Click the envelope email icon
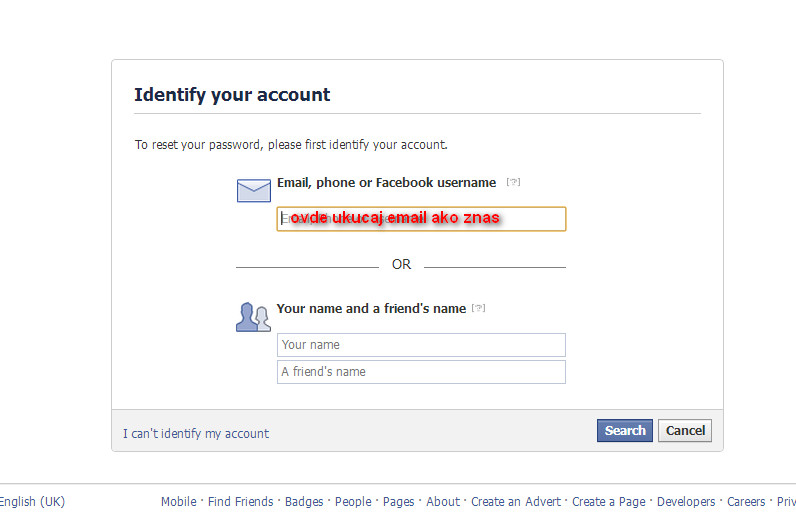The height and width of the screenshot is (514, 796). 253,190
